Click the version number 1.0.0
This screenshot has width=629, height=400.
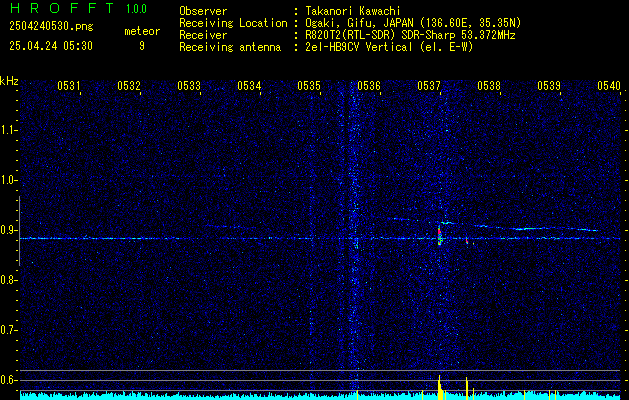pos(136,9)
